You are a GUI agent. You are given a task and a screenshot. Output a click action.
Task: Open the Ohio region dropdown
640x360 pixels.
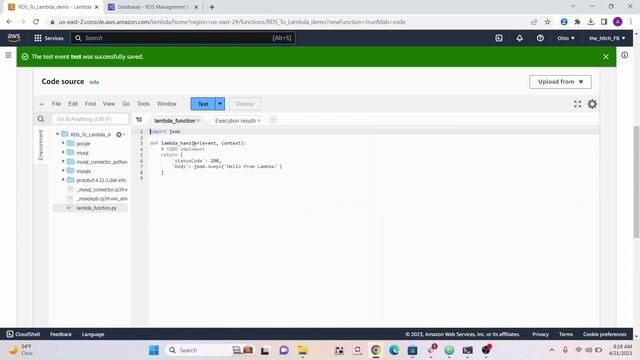coord(566,38)
